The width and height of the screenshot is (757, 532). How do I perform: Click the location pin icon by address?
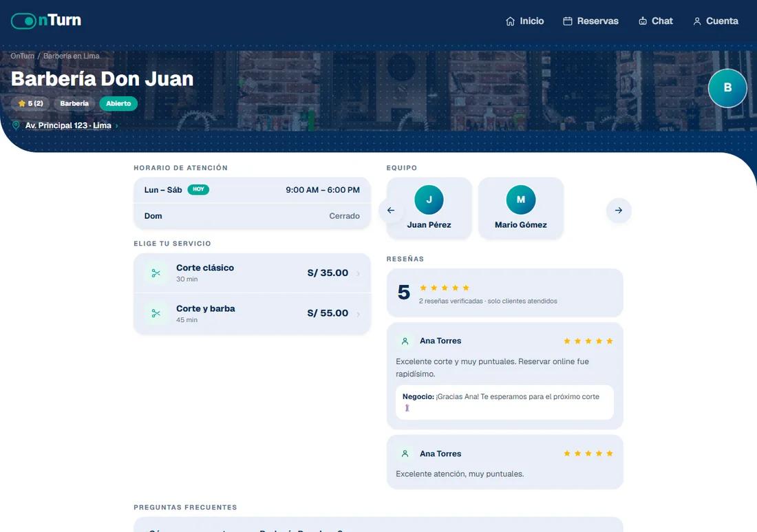click(x=16, y=125)
